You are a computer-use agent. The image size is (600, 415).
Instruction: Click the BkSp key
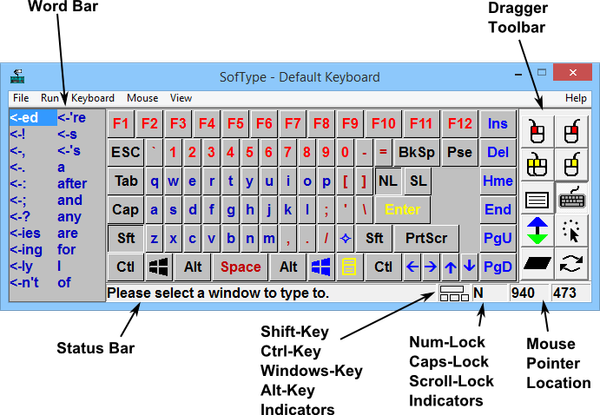tap(416, 152)
